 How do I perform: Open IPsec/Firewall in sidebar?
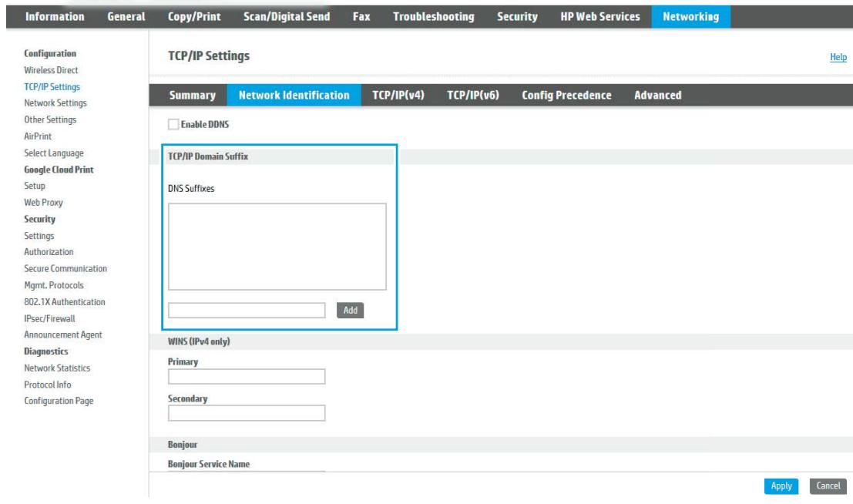49,319
